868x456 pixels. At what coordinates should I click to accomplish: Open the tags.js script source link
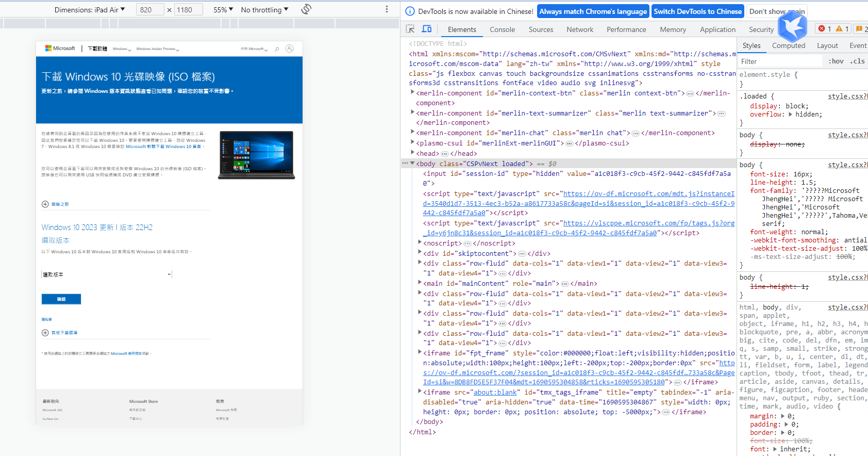[x=579, y=228]
